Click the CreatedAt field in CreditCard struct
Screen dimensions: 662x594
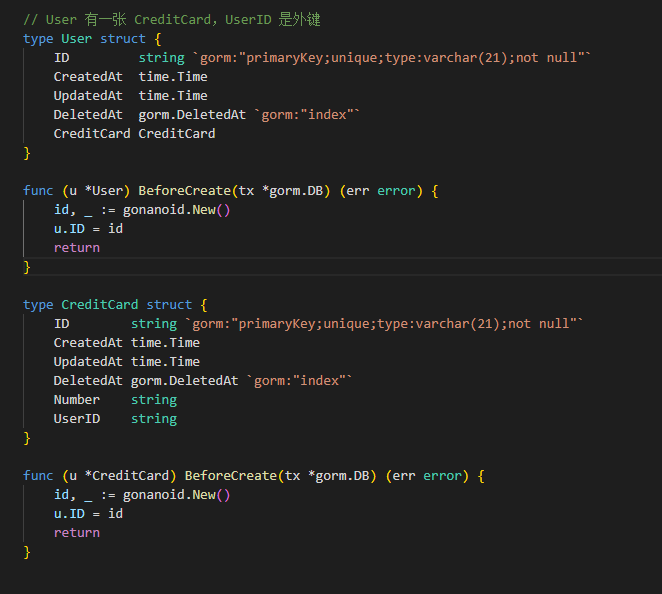[88, 343]
